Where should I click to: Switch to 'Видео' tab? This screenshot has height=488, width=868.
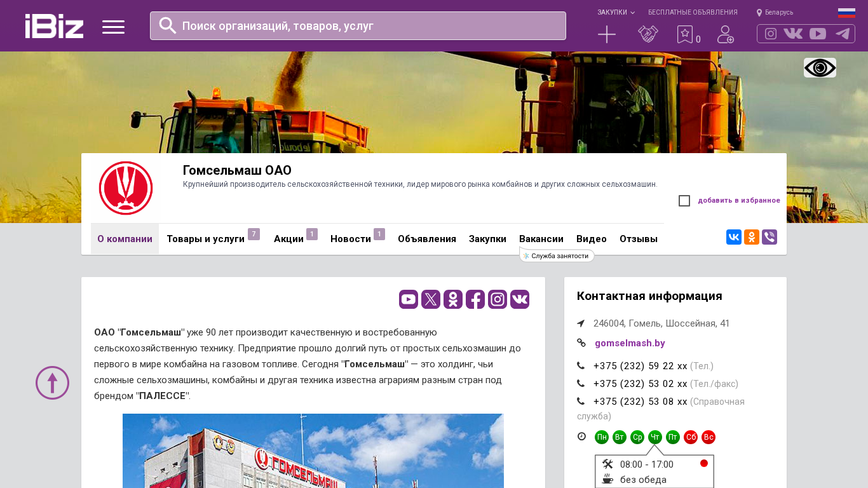pyautogui.click(x=592, y=239)
